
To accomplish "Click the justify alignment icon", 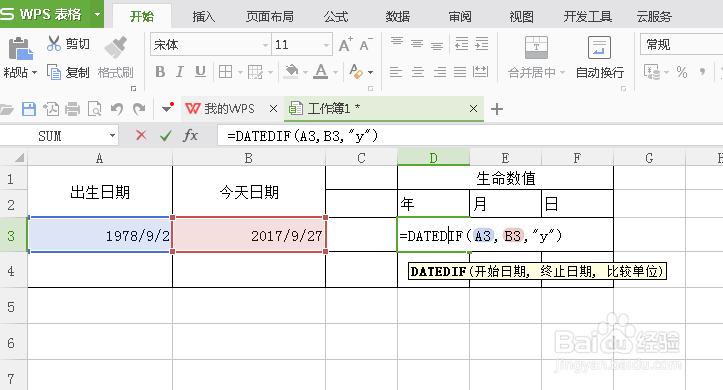I will (x=460, y=72).
